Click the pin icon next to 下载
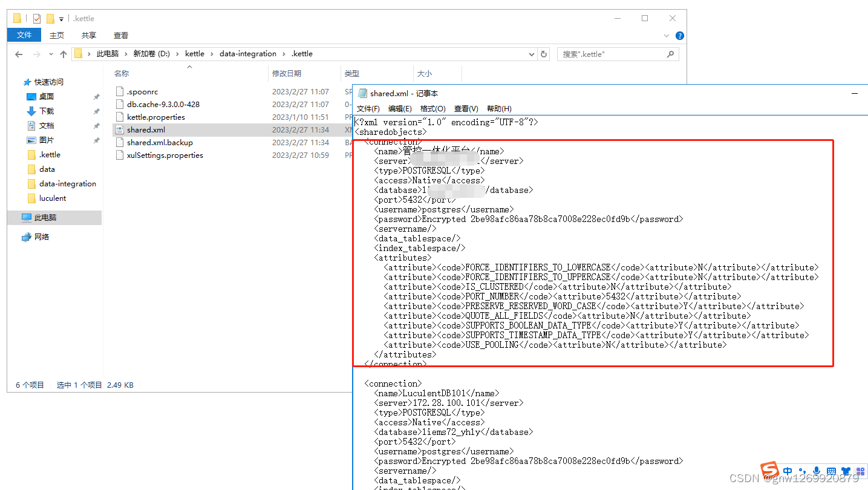The image size is (868, 490). tap(96, 111)
